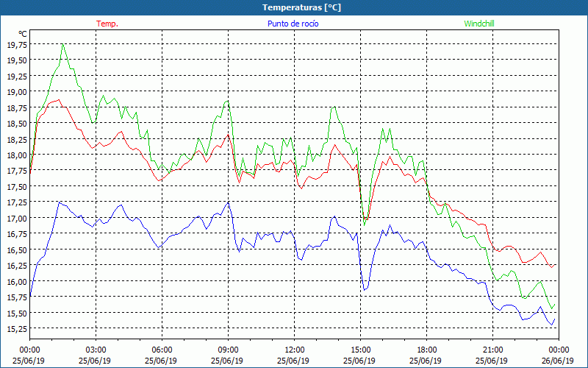This screenshot has height=368, width=588.
Task: Click the 21:00 time axis label
Action: pos(492,350)
